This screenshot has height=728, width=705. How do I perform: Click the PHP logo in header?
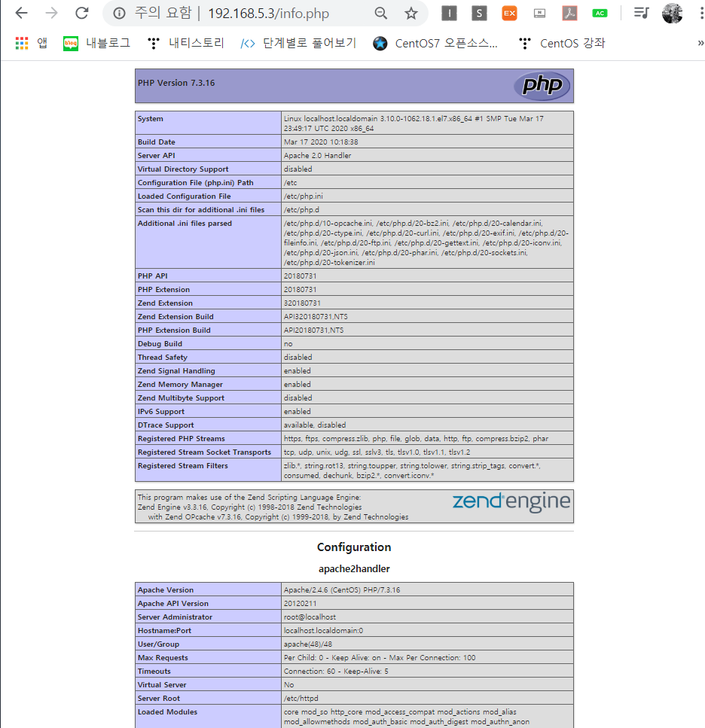coord(542,85)
